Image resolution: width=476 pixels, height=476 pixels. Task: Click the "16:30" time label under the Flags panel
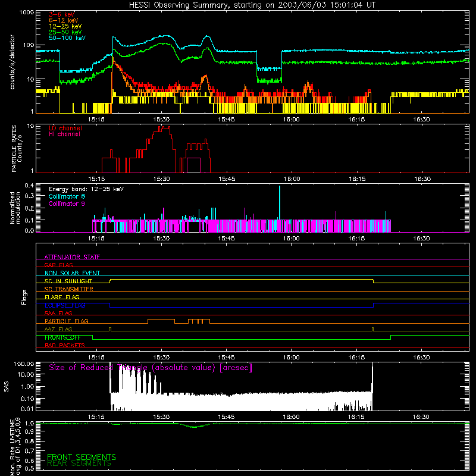[421, 358]
